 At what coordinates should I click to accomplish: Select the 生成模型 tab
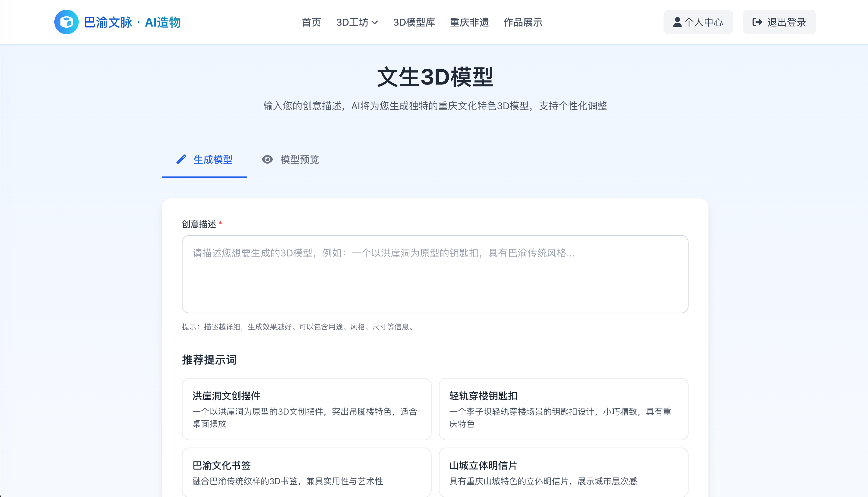coord(204,159)
